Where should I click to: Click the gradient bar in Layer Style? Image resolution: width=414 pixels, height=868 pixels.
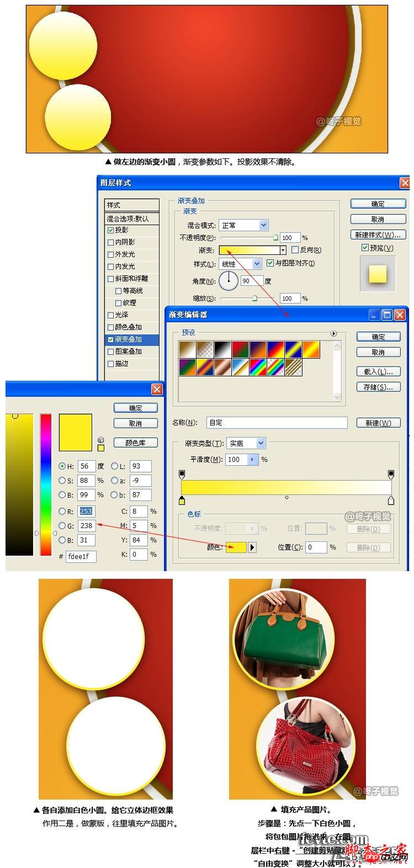(250, 251)
